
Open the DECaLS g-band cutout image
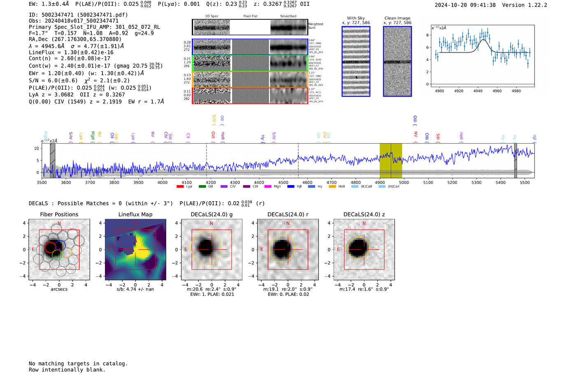pos(211,250)
